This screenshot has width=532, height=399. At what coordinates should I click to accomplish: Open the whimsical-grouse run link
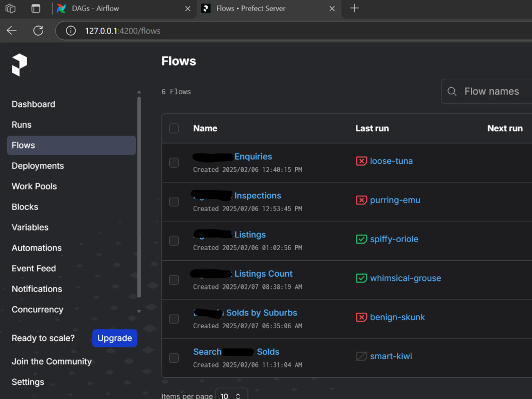tap(405, 278)
